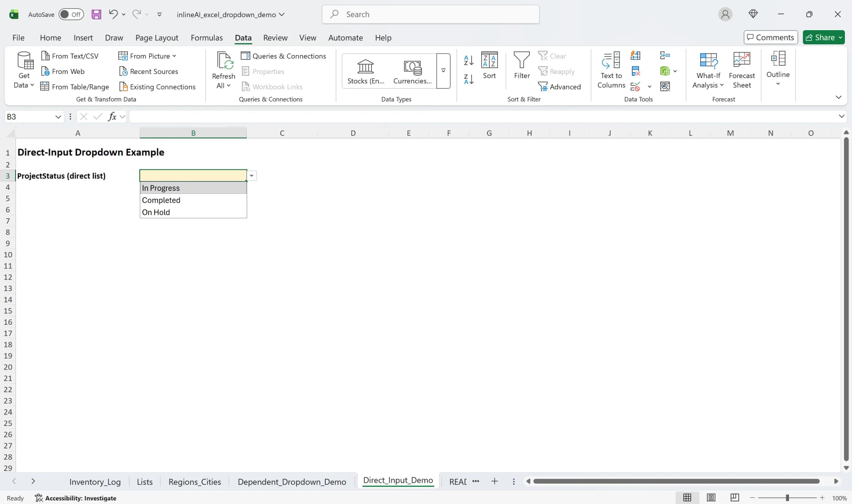852x504 pixels.
Task: Click the Queries & Connections button
Action: point(284,56)
